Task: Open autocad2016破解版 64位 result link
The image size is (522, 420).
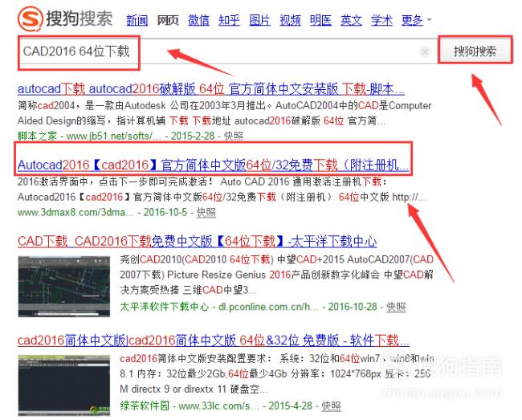Action: [211, 89]
